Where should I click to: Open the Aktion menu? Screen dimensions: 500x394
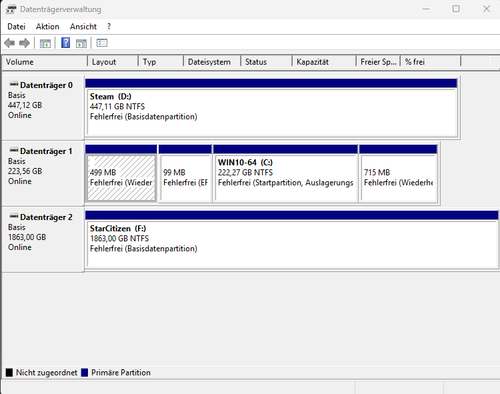point(48,26)
